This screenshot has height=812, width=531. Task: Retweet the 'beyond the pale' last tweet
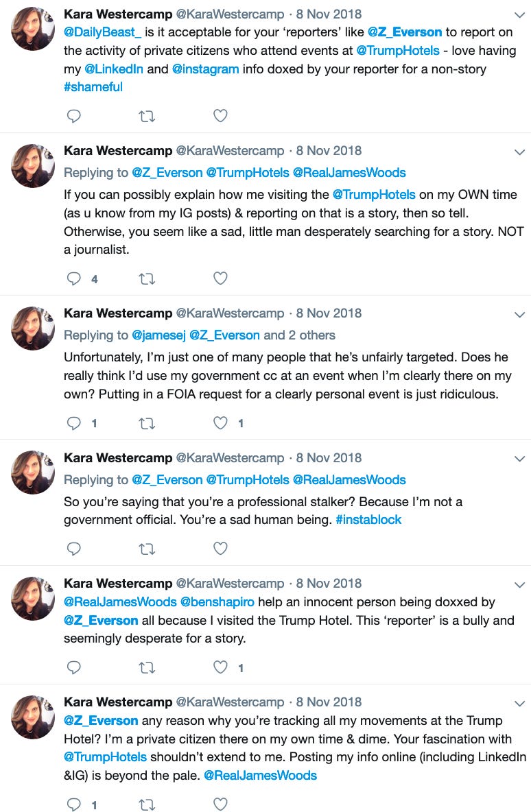point(147,804)
